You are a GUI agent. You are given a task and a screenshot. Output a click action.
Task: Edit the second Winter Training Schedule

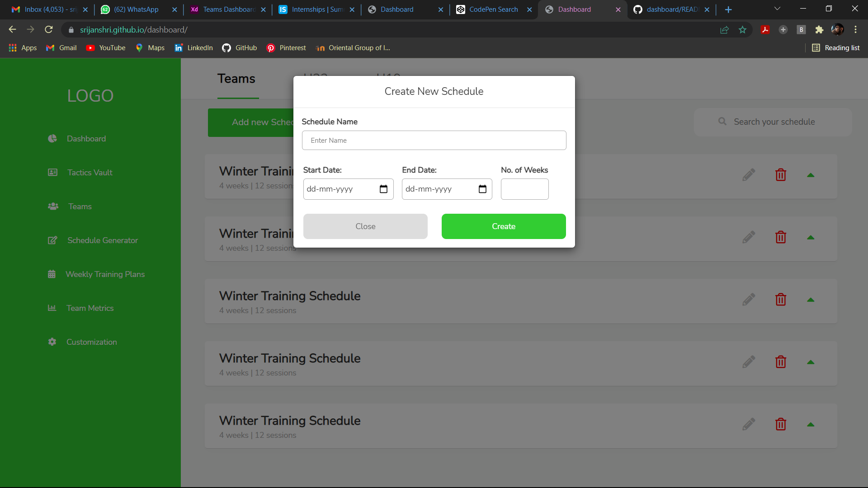pyautogui.click(x=749, y=237)
